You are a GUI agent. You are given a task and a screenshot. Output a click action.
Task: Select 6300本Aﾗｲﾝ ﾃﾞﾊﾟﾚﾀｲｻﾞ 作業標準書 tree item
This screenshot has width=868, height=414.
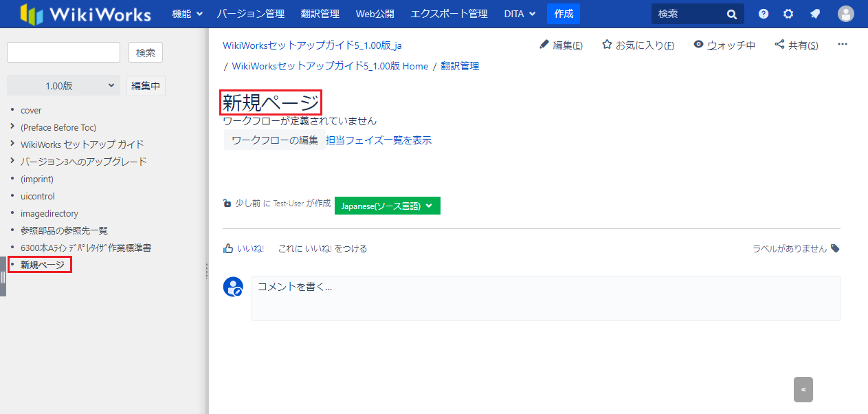pyautogui.click(x=86, y=248)
